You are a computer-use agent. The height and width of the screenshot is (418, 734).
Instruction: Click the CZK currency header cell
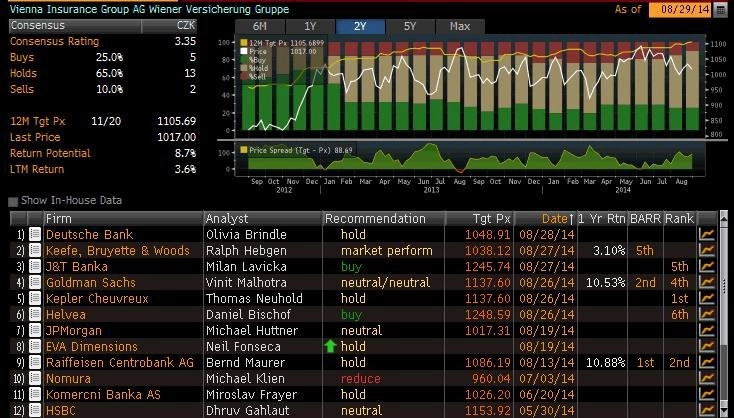(169, 26)
